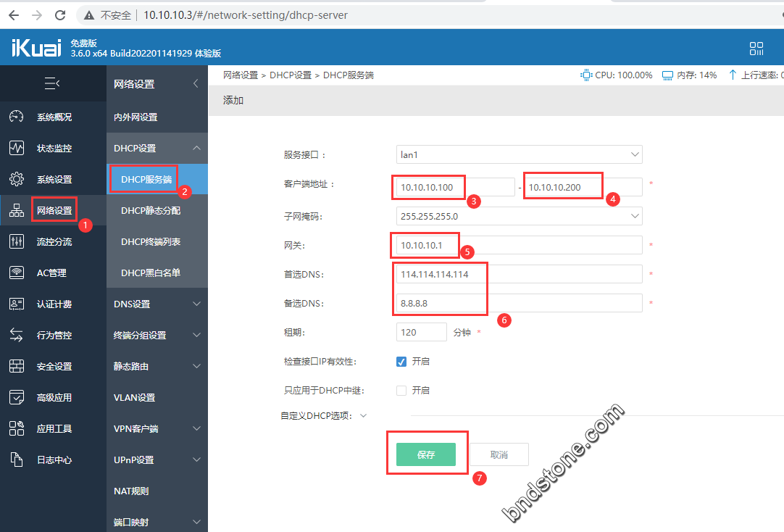Viewport: 784px width, 532px height.
Task: Click the 认证计费 user card icon
Action: pos(17,304)
